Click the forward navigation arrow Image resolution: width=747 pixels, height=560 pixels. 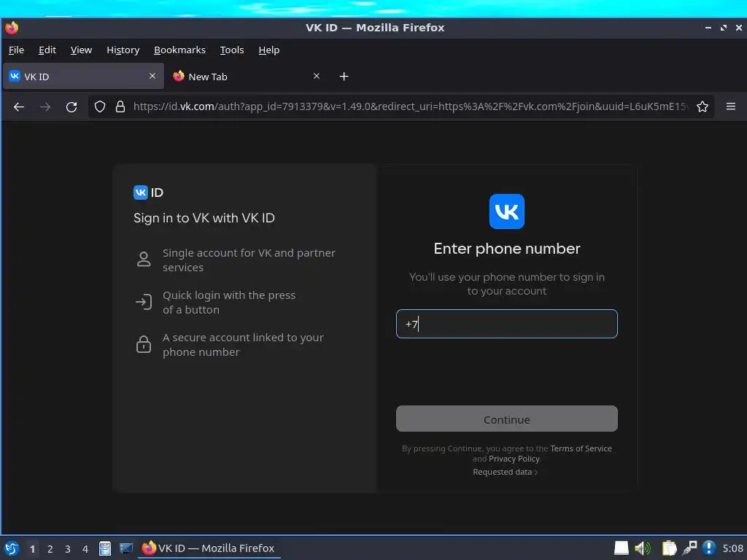(45, 106)
